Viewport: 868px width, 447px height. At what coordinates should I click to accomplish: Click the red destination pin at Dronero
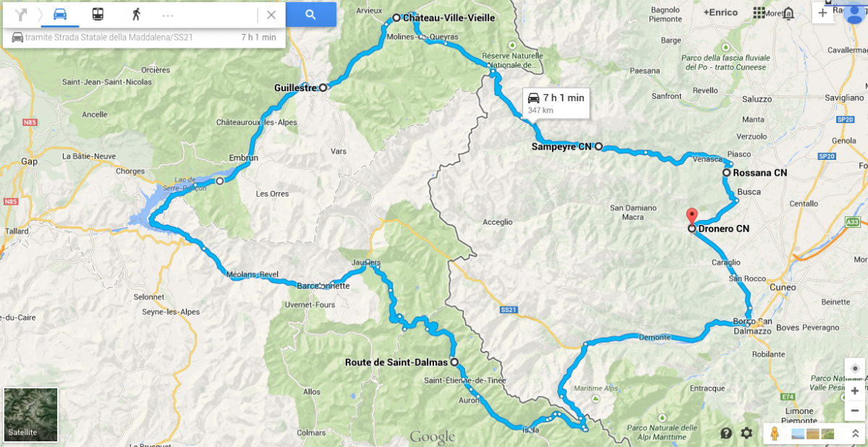point(691,216)
